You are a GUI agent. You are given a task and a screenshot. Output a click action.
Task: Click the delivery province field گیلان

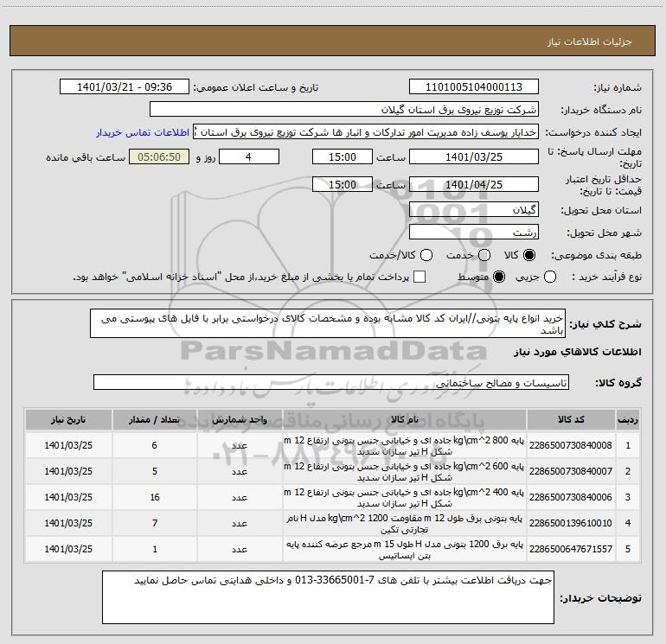coord(474,209)
